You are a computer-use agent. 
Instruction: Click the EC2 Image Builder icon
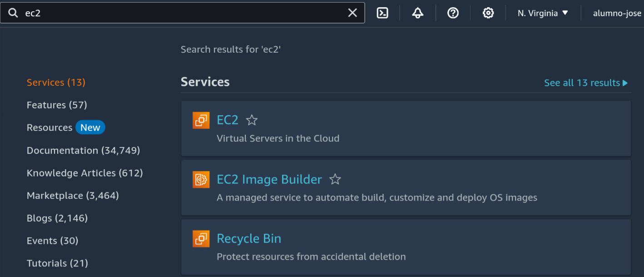(201, 179)
